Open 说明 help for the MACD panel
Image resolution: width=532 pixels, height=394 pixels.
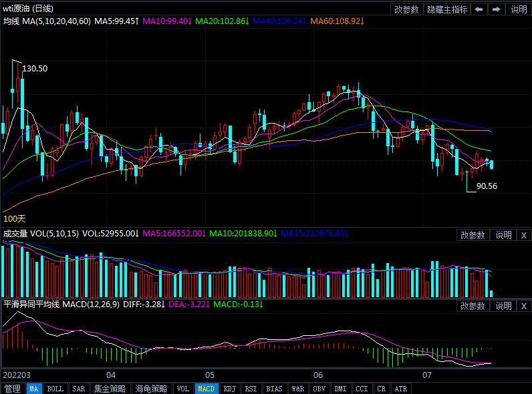pos(503,306)
